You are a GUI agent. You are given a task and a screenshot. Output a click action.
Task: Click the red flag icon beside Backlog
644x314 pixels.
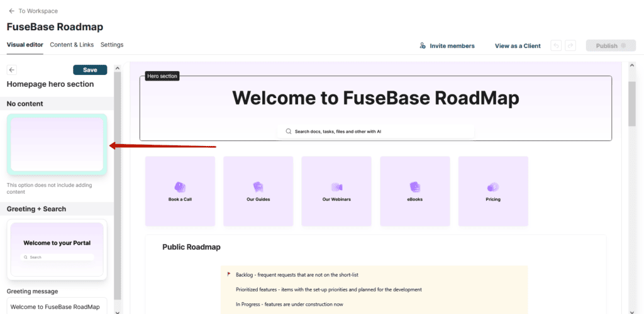click(228, 274)
